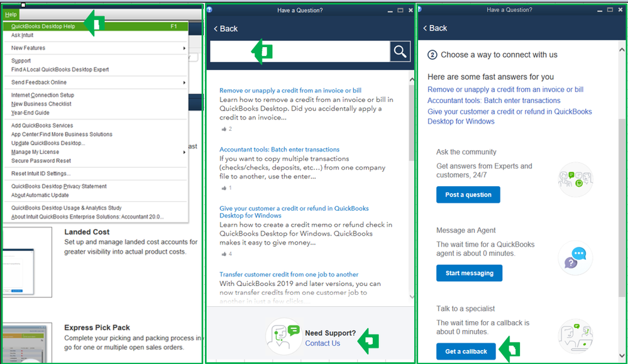628x364 pixels.
Task: Click the magnifying glass search icon
Action: (x=400, y=52)
